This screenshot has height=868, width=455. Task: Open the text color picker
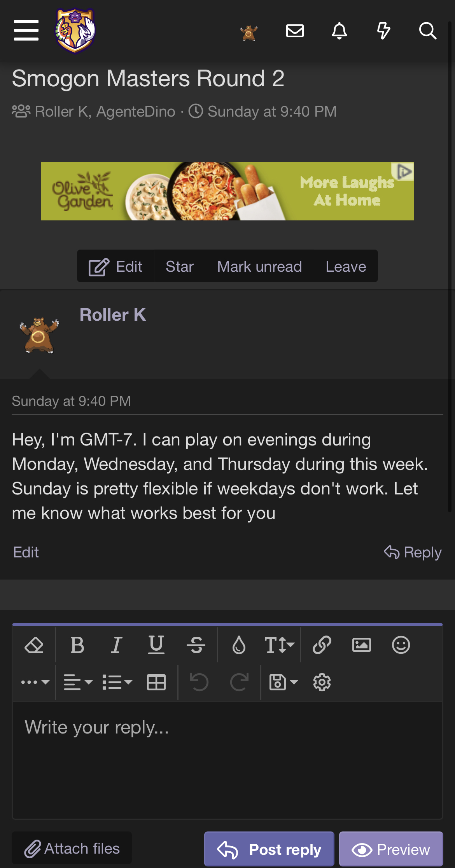point(239,645)
